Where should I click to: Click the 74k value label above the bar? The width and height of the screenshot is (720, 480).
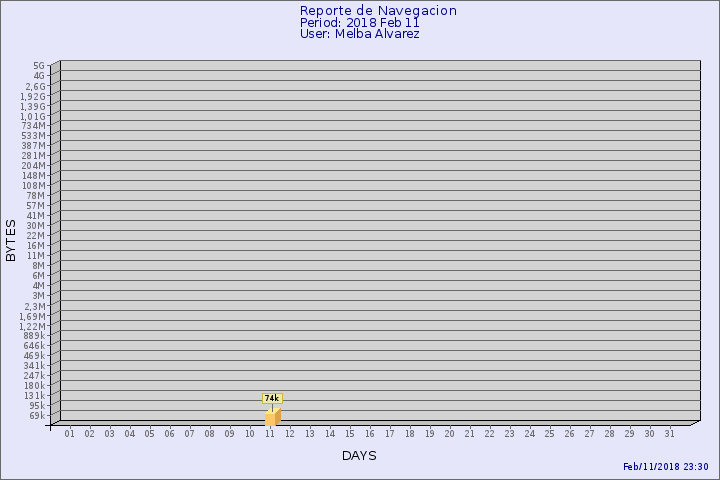coord(272,398)
